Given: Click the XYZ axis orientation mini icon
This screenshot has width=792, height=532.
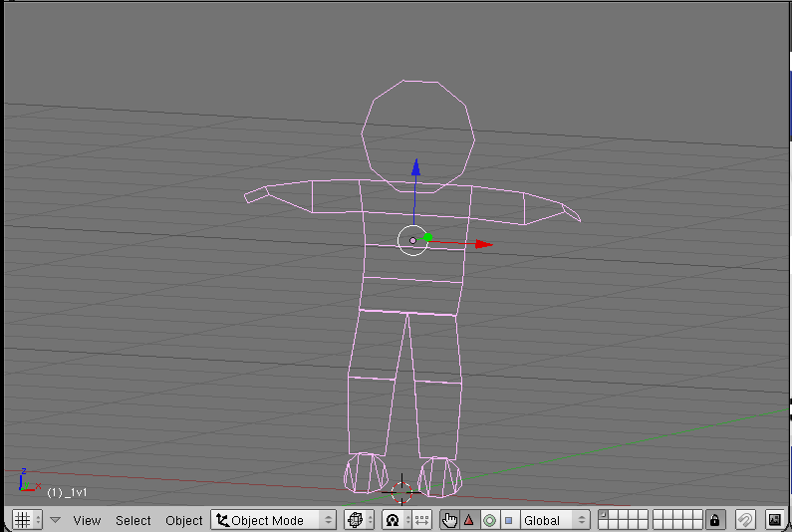Looking at the screenshot, I should point(29,480).
